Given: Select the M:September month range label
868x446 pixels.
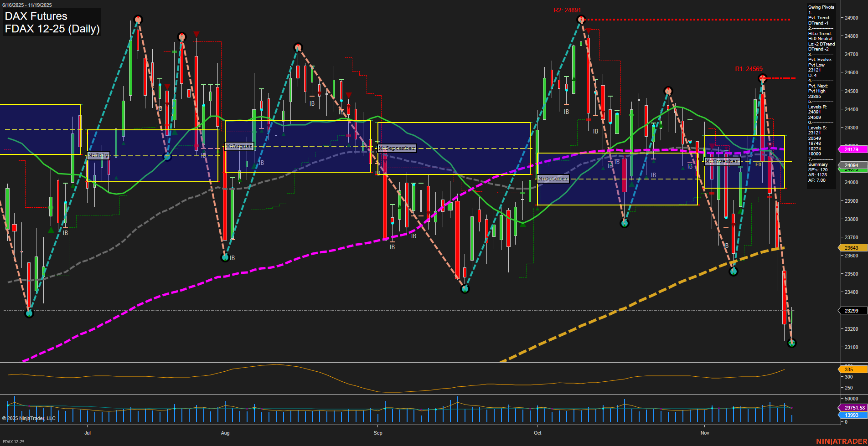Looking at the screenshot, I should [396, 148].
